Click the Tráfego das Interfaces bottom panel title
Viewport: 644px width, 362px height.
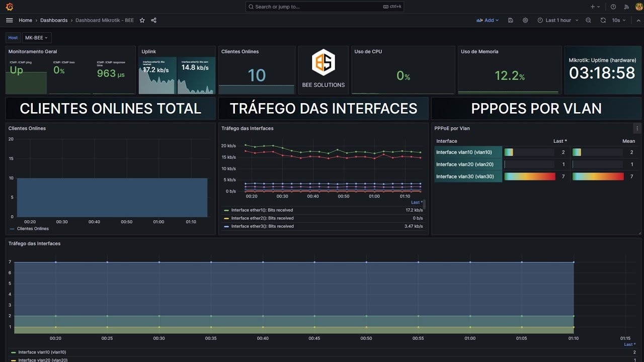click(34, 243)
